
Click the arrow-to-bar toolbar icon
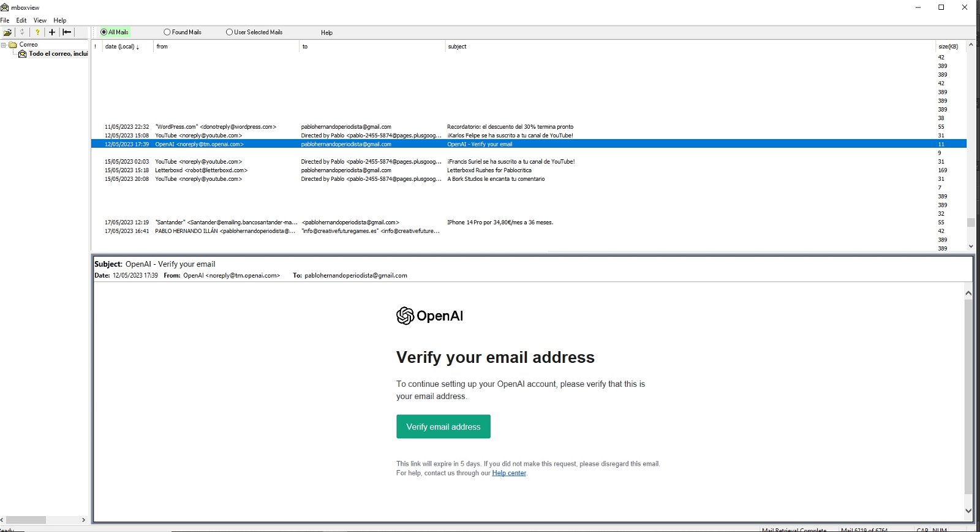67,32
